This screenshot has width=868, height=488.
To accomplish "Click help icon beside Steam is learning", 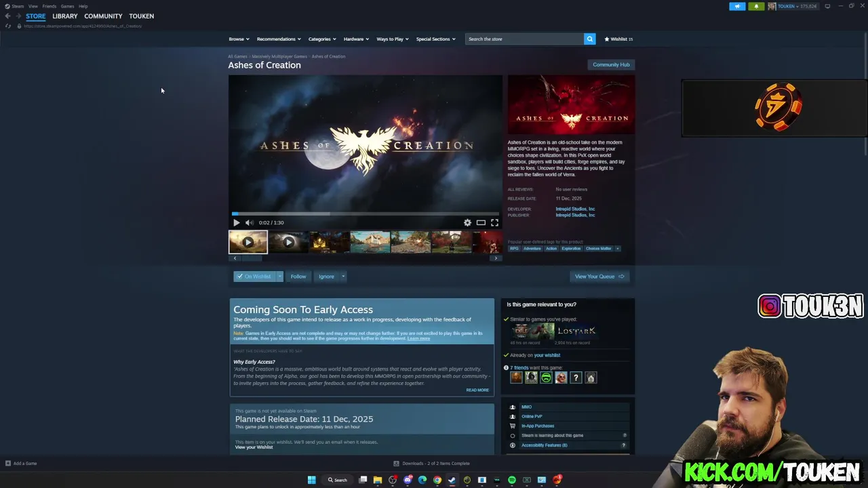I will [x=625, y=435].
